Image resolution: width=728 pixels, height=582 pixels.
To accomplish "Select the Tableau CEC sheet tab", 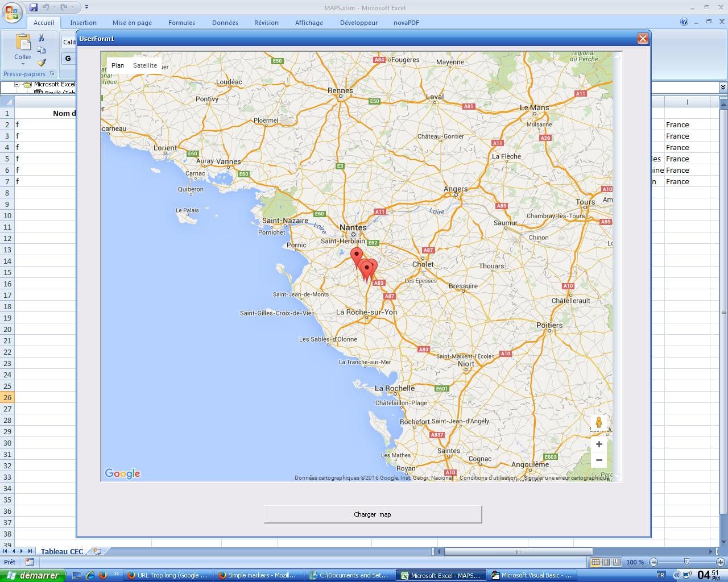I will point(62,551).
